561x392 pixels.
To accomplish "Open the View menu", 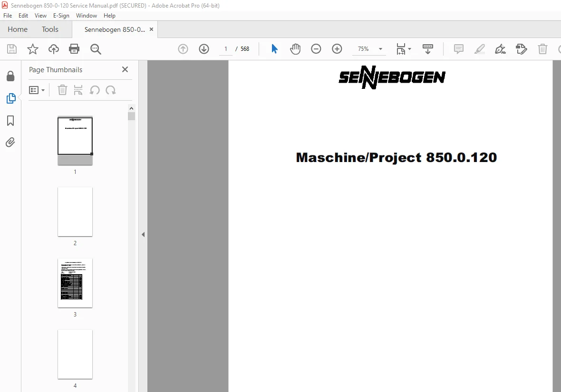I will click(x=40, y=16).
